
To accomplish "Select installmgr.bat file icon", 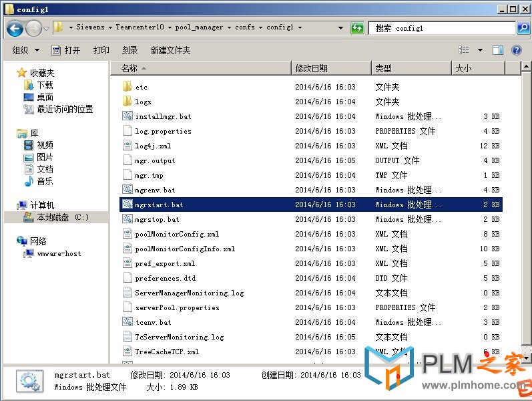I will tap(127, 116).
